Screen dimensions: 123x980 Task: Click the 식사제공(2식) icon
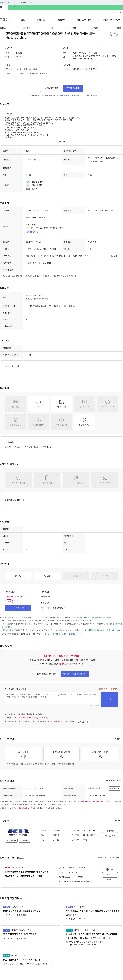coord(85,422)
